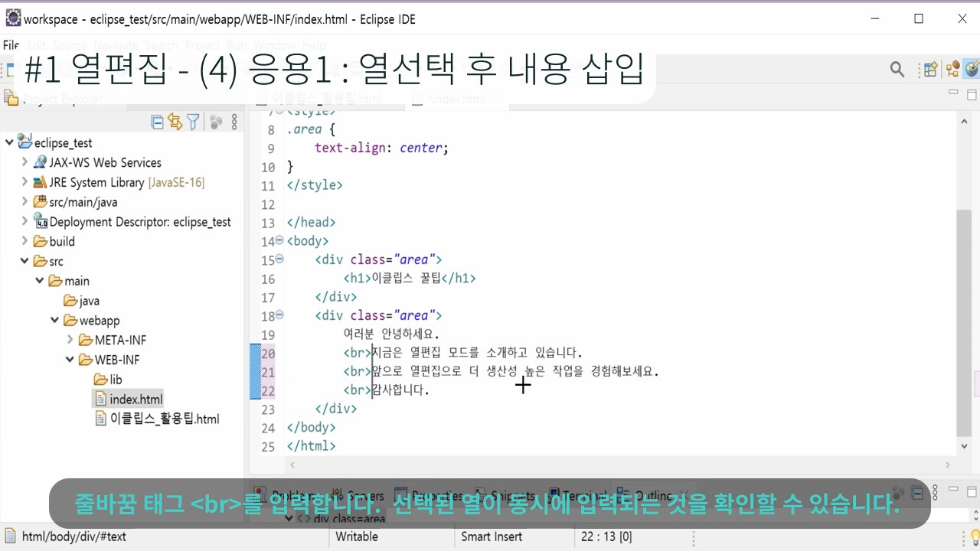Viewport: 980px width, 551px height.
Task: Click 감사합니다. text on line 22
Action: point(400,390)
